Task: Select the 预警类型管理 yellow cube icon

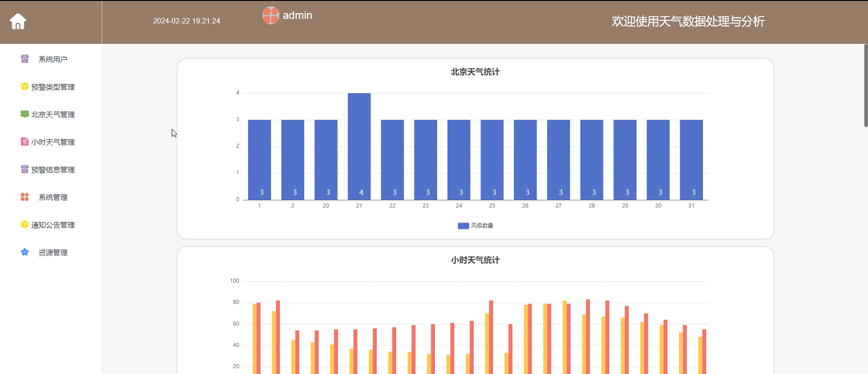Action: (25, 87)
